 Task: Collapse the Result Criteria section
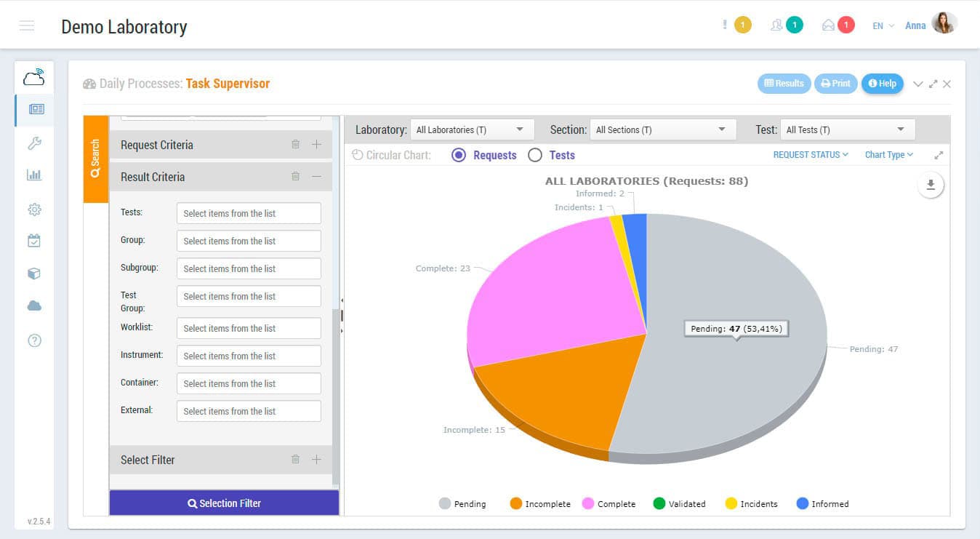click(316, 176)
